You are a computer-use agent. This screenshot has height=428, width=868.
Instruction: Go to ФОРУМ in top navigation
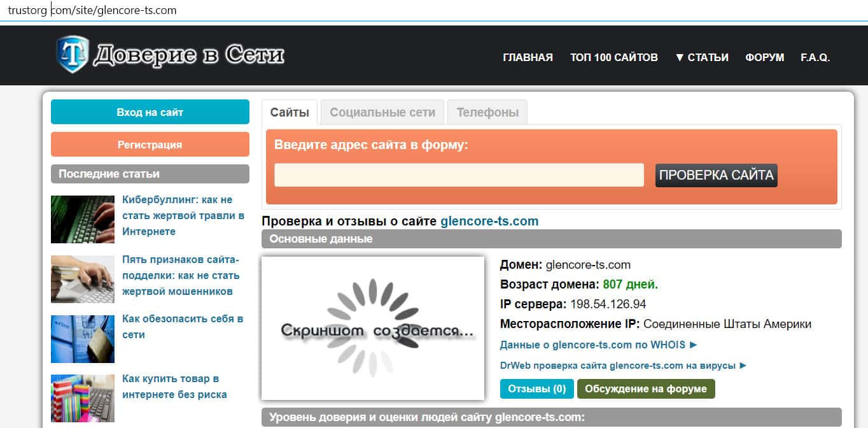pyautogui.click(x=764, y=57)
